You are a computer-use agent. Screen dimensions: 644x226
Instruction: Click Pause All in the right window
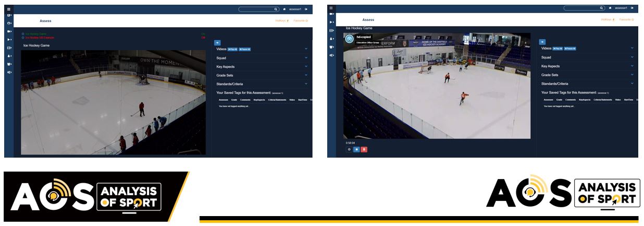click(x=570, y=49)
